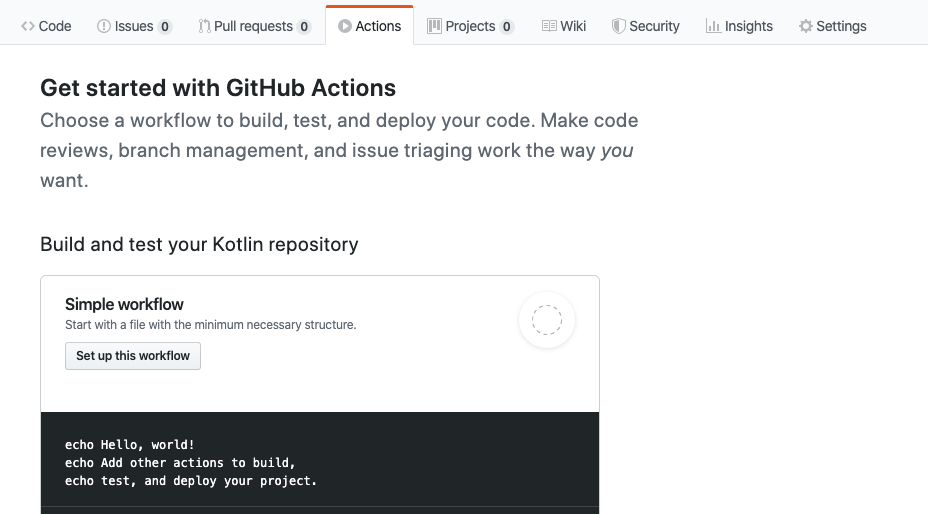Viewport: 928px width, 514px height.
Task: Click the Insights bar graph icon
Action: coord(713,26)
